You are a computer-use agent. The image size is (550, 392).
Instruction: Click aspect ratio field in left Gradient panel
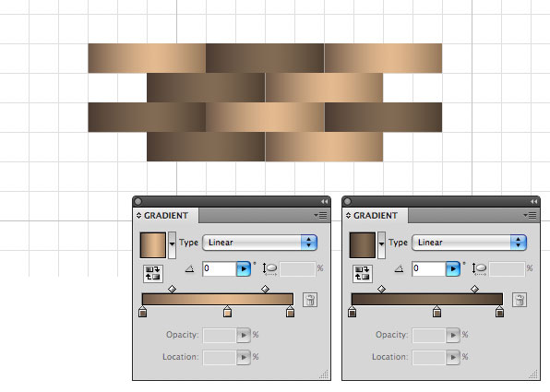297,269
